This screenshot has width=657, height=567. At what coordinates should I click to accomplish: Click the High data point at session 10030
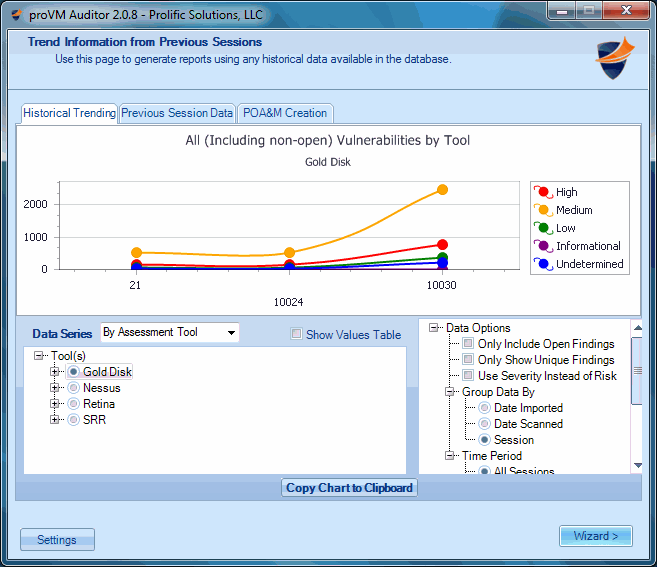pos(442,244)
